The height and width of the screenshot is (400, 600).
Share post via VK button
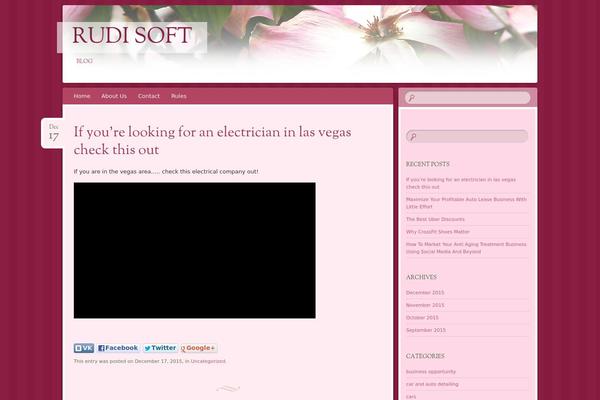pos(84,348)
